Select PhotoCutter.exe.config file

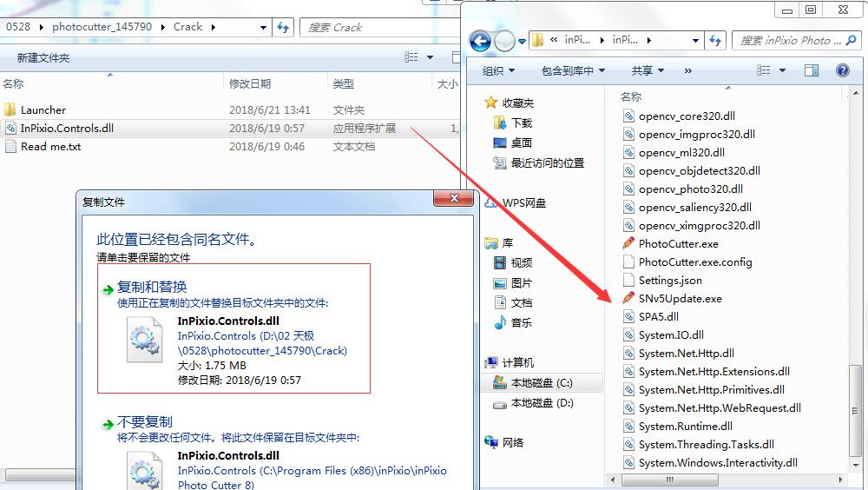(695, 262)
